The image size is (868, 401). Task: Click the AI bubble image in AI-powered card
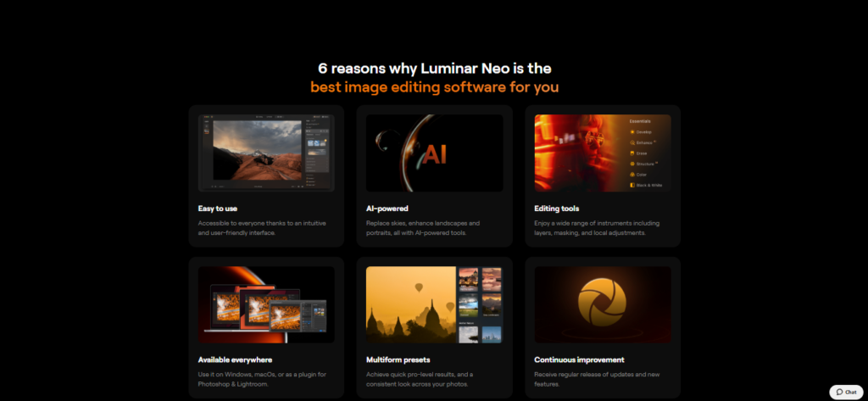click(x=435, y=153)
